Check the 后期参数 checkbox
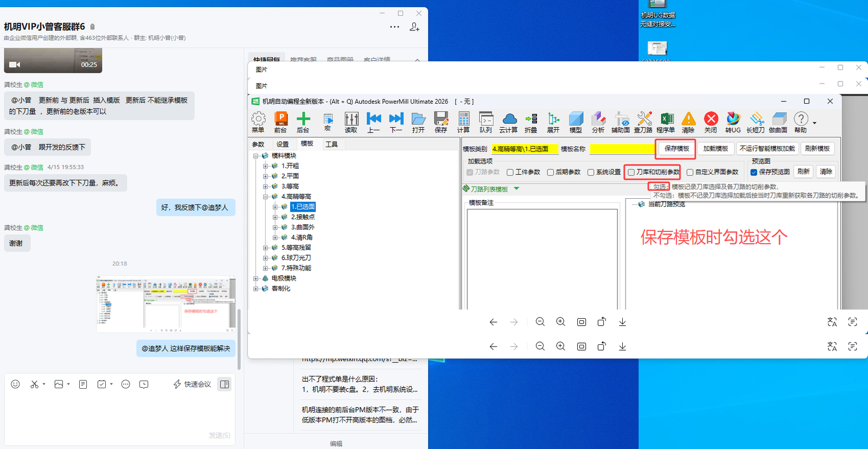Viewport: 868px width, 449px height. tap(551, 172)
